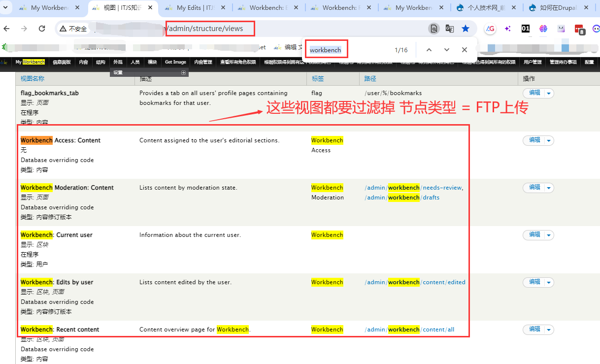Screen dimensions: 600x364
Task: Open the 01 extension icon
Action: (x=526, y=29)
